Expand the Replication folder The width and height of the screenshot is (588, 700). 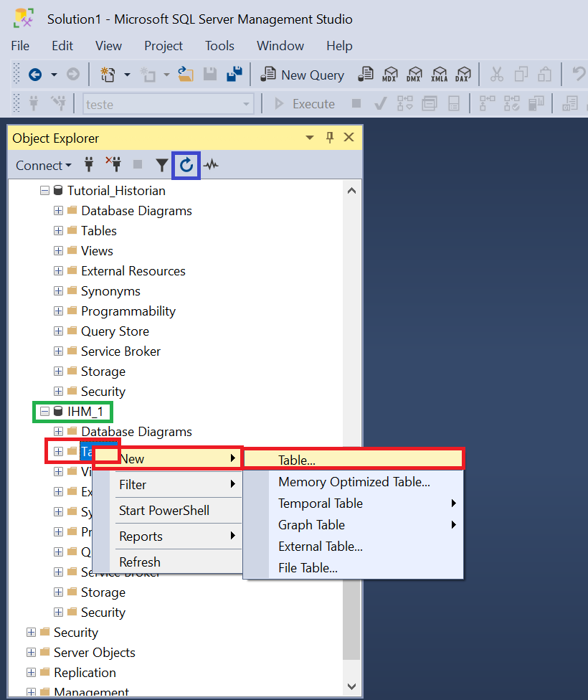(x=31, y=672)
